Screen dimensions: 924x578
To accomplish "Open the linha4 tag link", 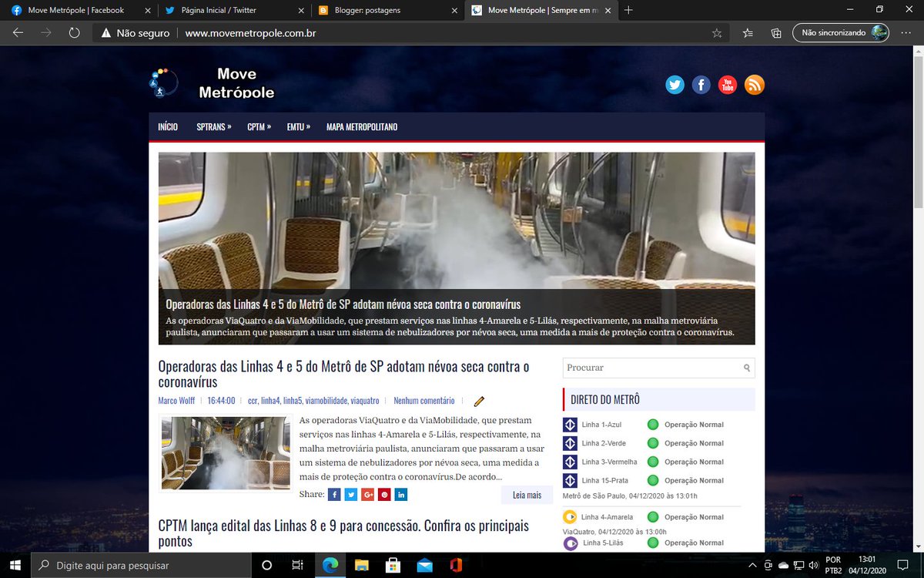I will point(270,401).
